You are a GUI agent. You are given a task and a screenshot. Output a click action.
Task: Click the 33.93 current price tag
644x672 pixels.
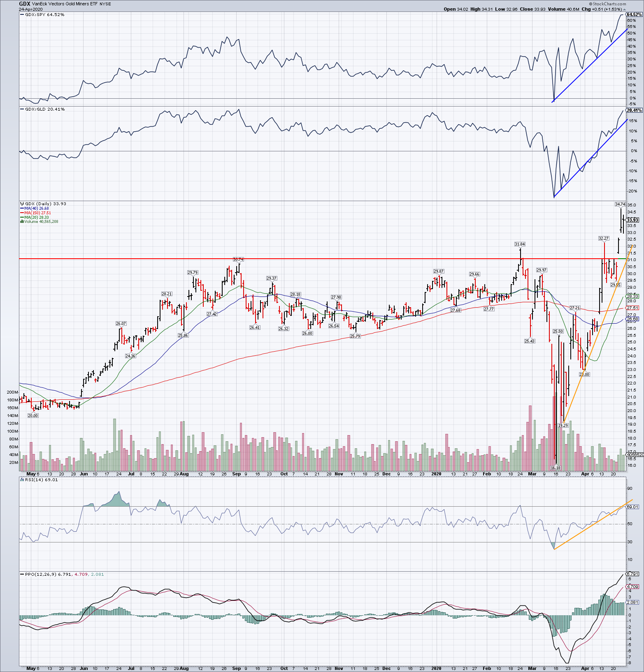(632, 220)
